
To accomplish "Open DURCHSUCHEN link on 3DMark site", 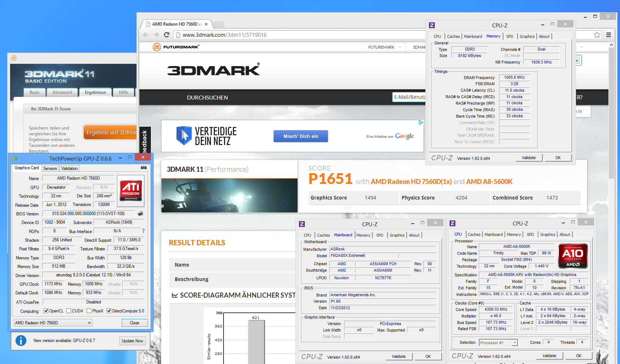I will [207, 98].
